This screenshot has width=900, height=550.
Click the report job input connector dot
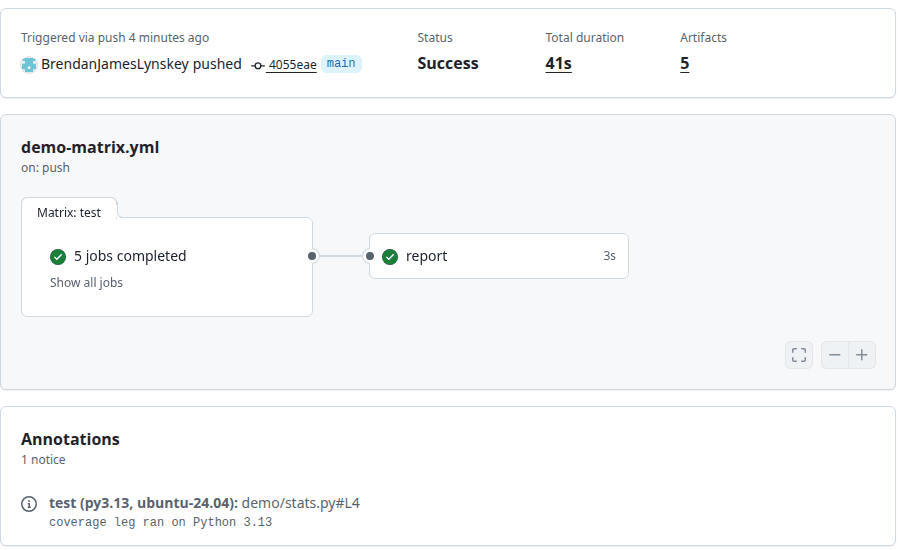point(370,256)
